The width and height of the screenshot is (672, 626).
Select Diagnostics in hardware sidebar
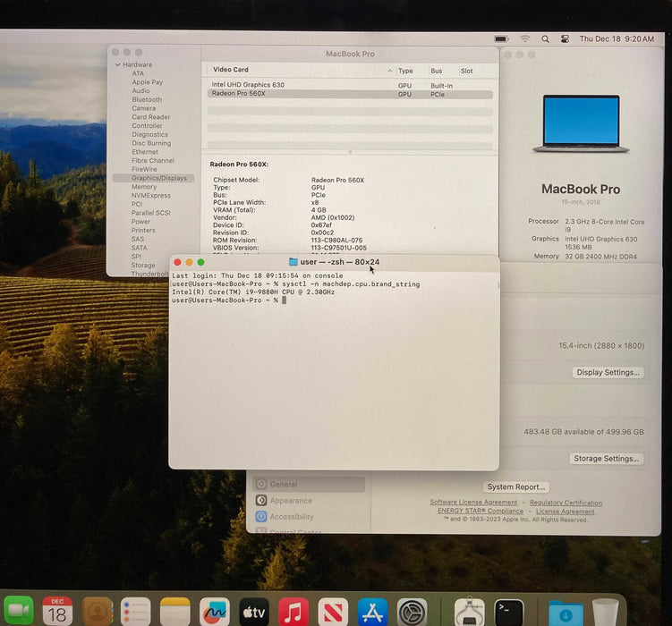(149, 134)
